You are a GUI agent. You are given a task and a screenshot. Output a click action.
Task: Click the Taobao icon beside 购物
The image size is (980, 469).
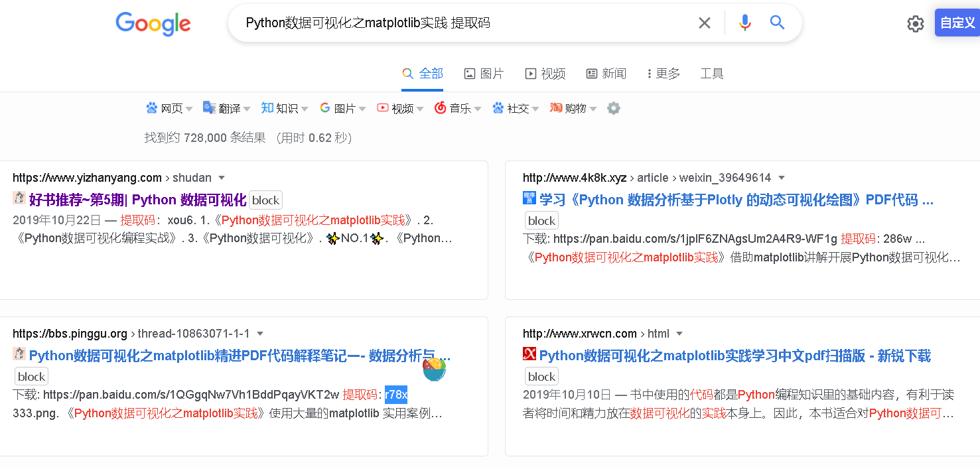point(556,107)
